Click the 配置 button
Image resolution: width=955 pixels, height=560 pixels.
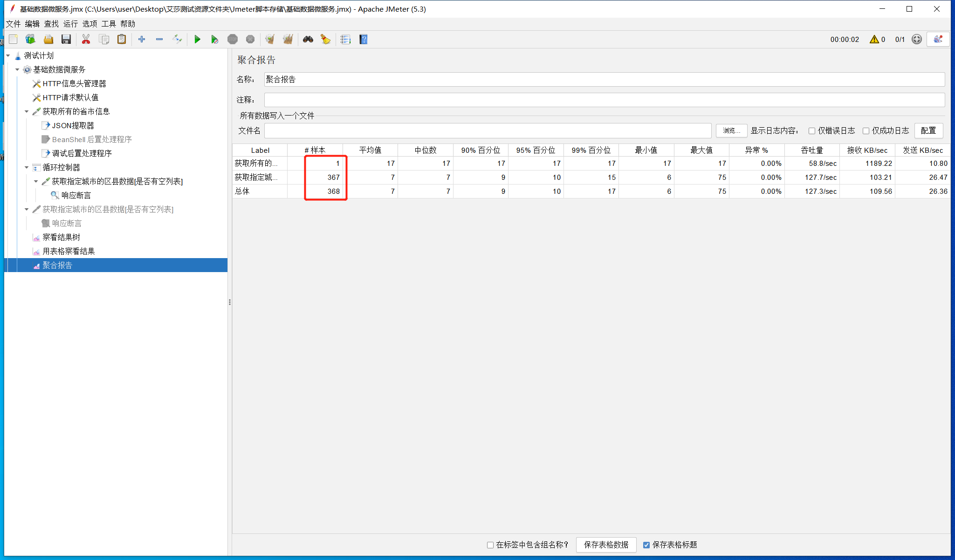tap(928, 130)
